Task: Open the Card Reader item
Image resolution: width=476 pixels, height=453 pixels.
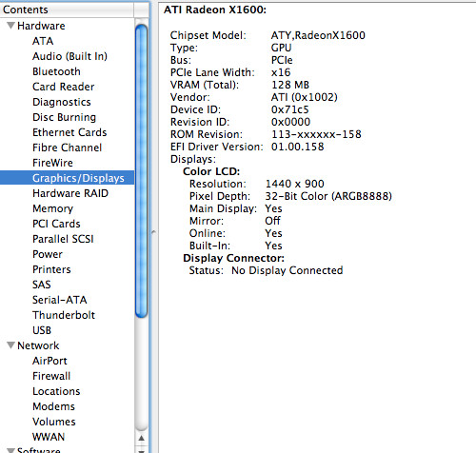Action: tap(64, 87)
